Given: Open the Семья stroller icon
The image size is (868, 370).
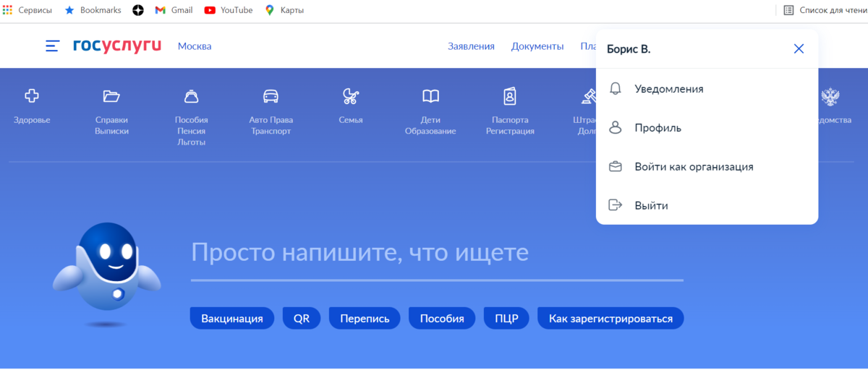Looking at the screenshot, I should (x=351, y=95).
